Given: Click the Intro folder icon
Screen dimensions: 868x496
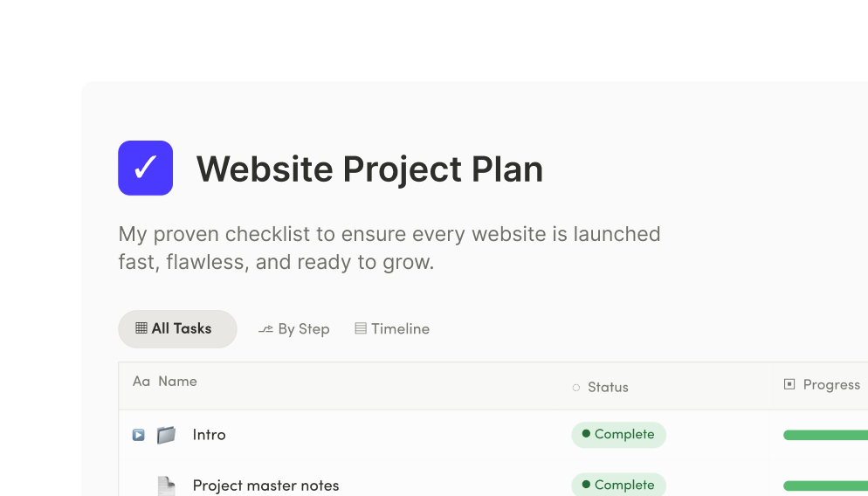Looking at the screenshot, I should pos(166,435).
